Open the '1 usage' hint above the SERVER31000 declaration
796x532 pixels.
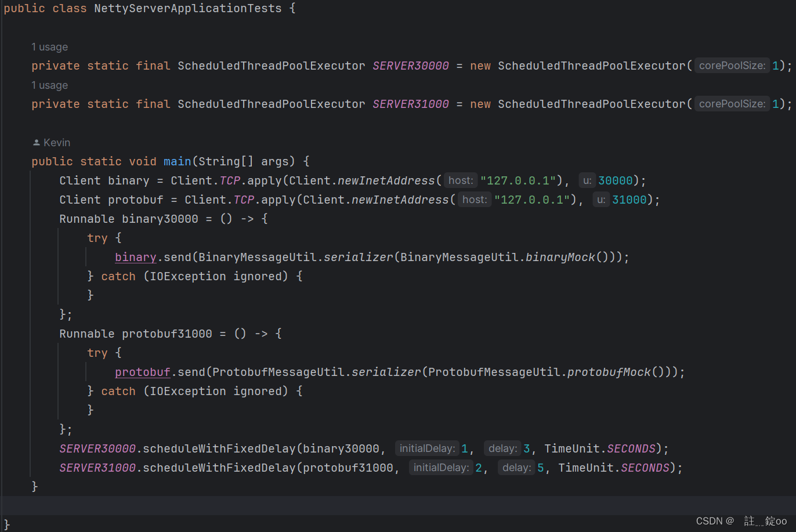point(49,85)
